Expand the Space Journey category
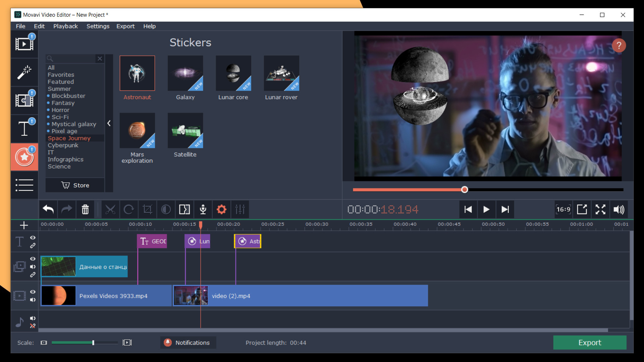Image resolution: width=644 pixels, height=362 pixels. (x=69, y=138)
